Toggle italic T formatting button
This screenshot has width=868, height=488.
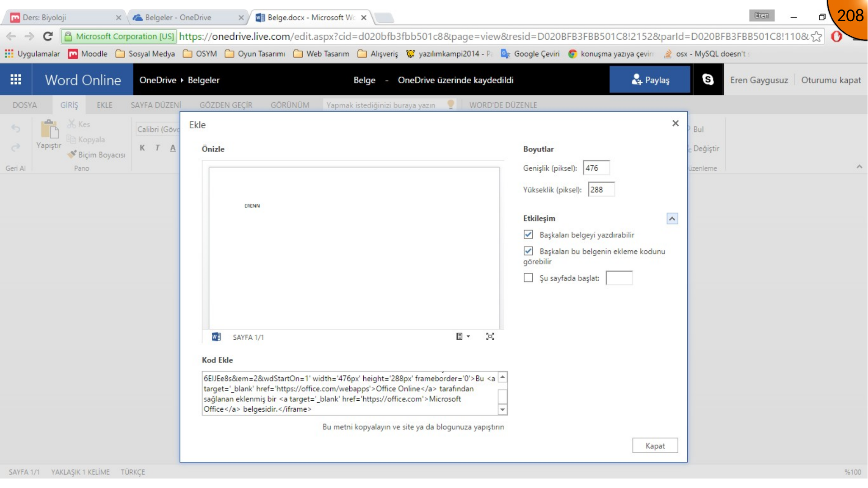[x=157, y=148]
